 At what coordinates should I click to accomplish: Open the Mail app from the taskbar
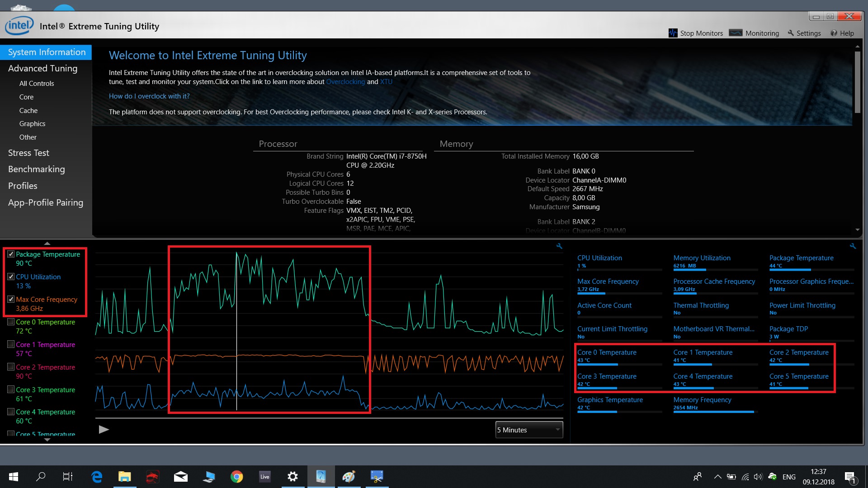(x=181, y=477)
